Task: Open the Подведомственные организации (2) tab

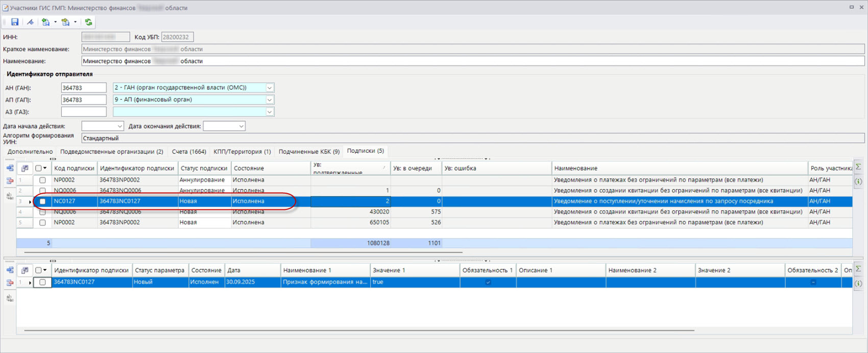Action: [111, 152]
